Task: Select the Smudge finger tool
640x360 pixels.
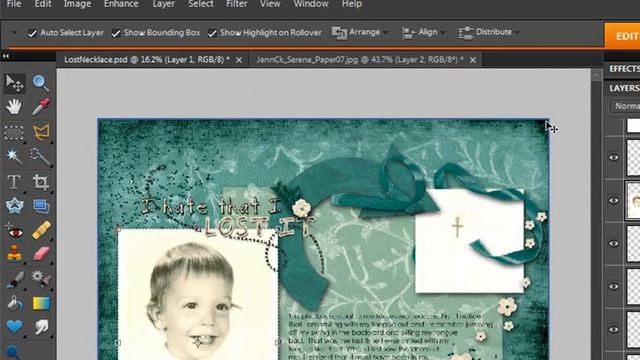Action: pos(41,327)
